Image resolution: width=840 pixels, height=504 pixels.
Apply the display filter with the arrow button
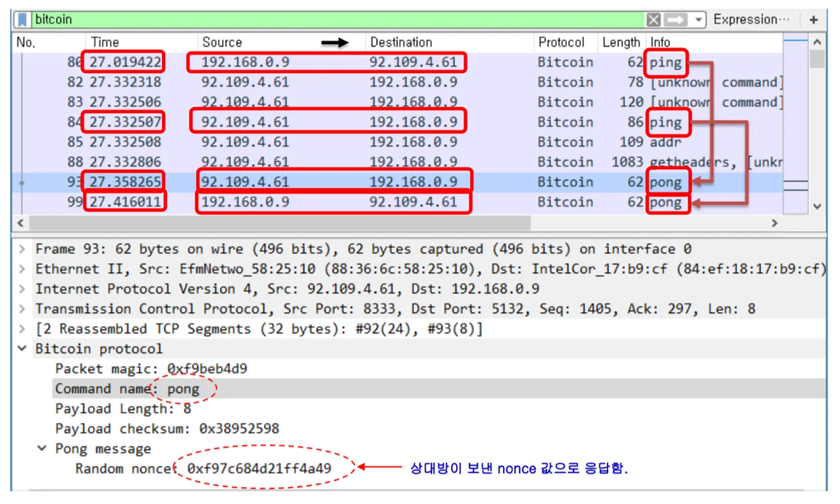[676, 20]
